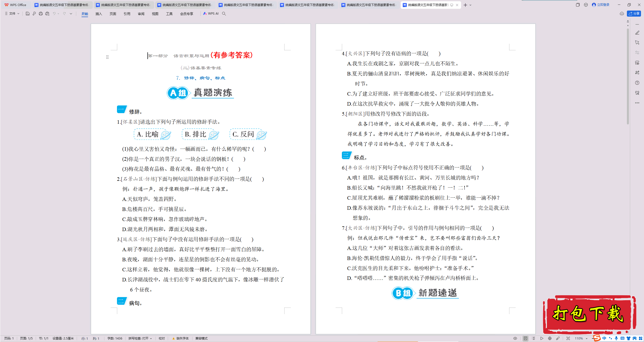Click the play read-mode icon in status bar
This screenshot has width=644, height=342.
point(542,338)
